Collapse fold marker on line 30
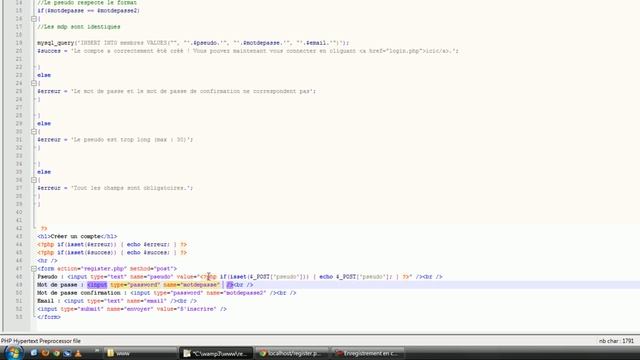This screenshot has height=360, width=640. coord(34,131)
